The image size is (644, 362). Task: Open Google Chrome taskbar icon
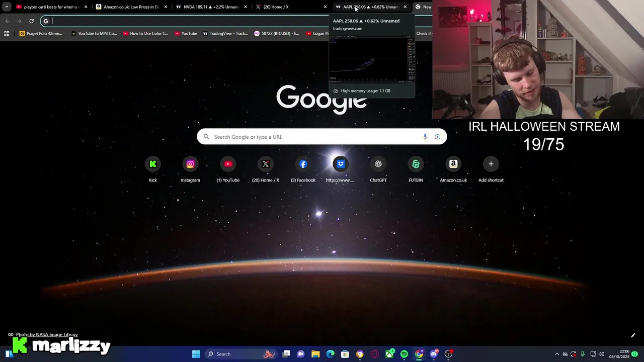(419, 354)
